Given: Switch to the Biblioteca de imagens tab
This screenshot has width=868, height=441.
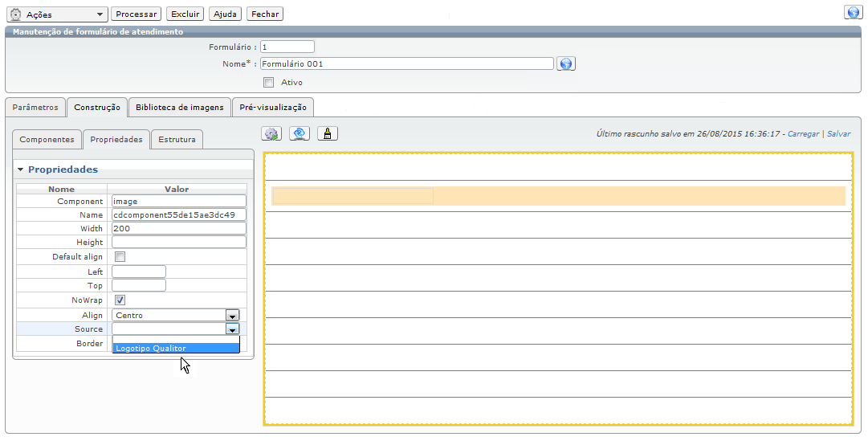Looking at the screenshot, I should (x=180, y=108).
